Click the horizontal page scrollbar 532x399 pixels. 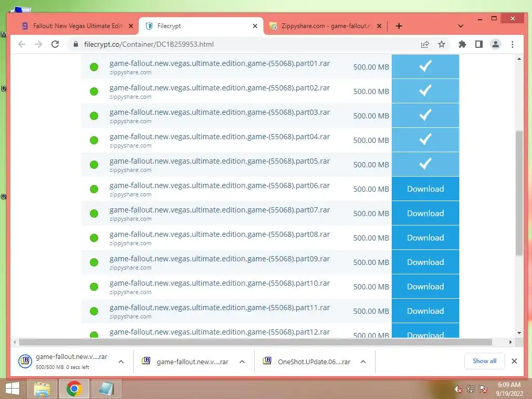(x=256, y=342)
